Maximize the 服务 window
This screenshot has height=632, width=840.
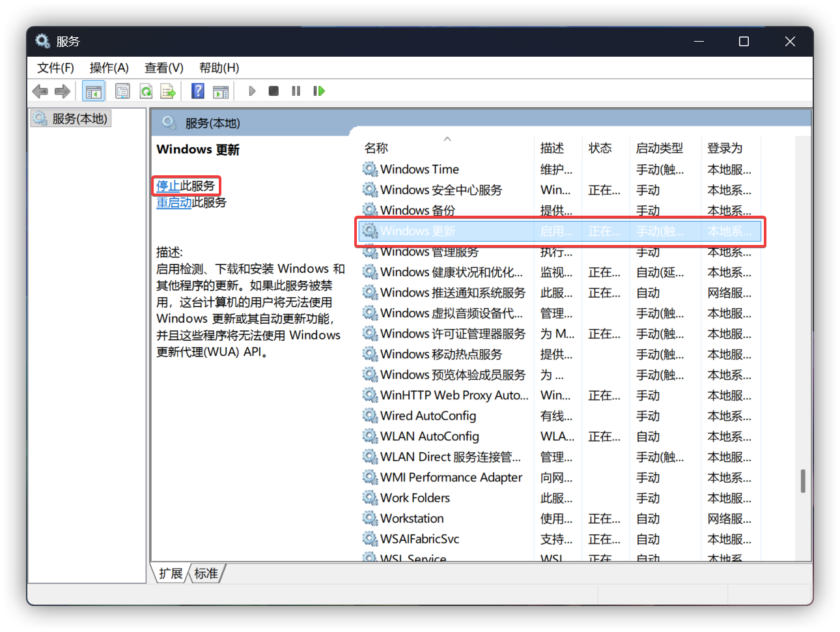coord(744,41)
